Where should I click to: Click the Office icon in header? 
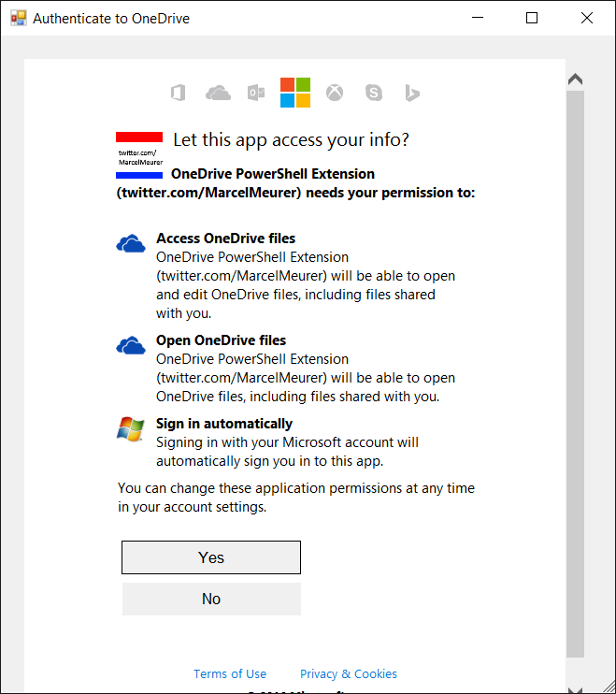pos(178,93)
